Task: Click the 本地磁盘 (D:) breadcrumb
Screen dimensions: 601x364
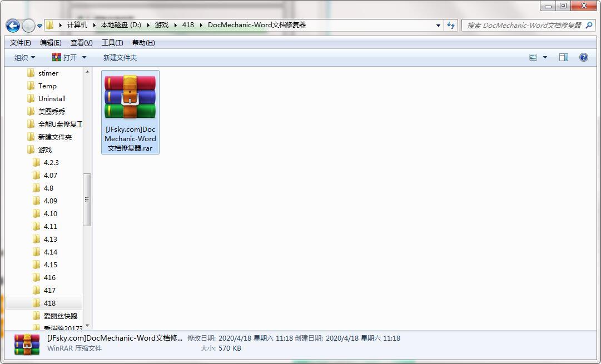Action: (121, 25)
